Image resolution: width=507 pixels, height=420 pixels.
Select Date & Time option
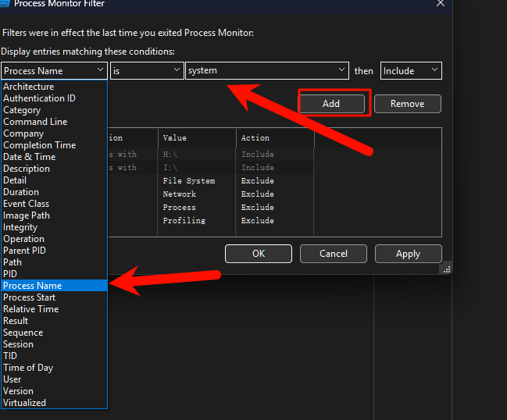[55, 157]
